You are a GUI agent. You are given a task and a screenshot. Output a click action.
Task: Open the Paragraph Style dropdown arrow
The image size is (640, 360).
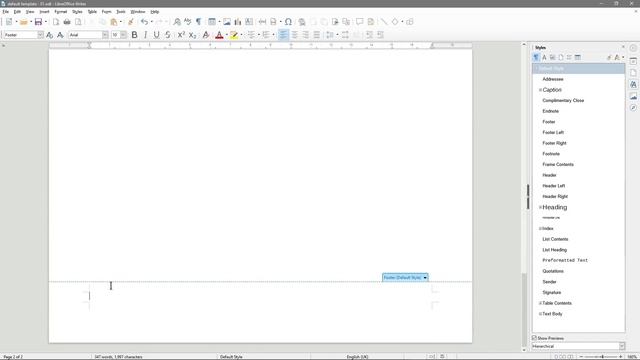coord(40,35)
